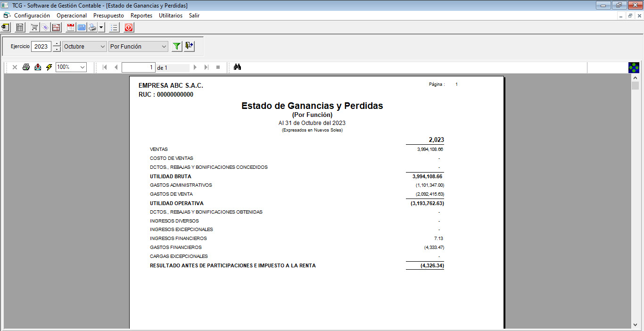This screenshot has width=644, height=331.
Task: Click the export report envelope icon
Action: click(x=38, y=67)
